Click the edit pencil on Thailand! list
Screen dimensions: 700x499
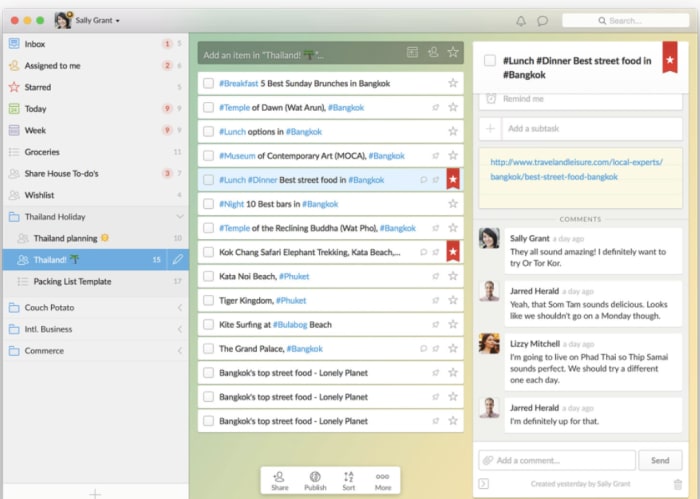(x=178, y=260)
